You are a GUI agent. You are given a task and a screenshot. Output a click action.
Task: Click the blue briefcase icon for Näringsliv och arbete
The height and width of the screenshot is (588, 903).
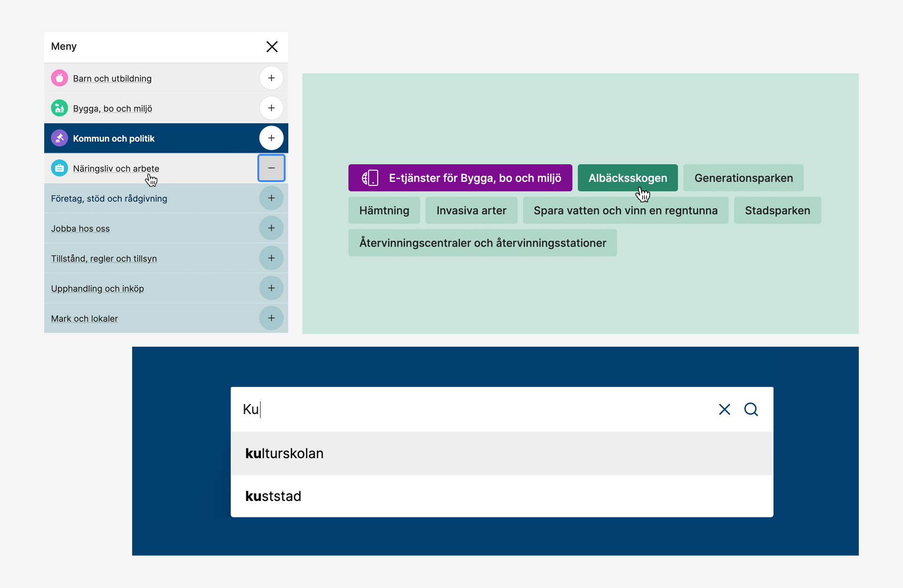point(59,168)
